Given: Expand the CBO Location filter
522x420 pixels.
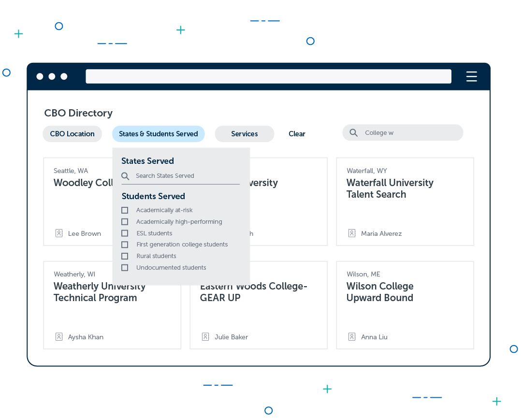Looking at the screenshot, I should (x=72, y=134).
